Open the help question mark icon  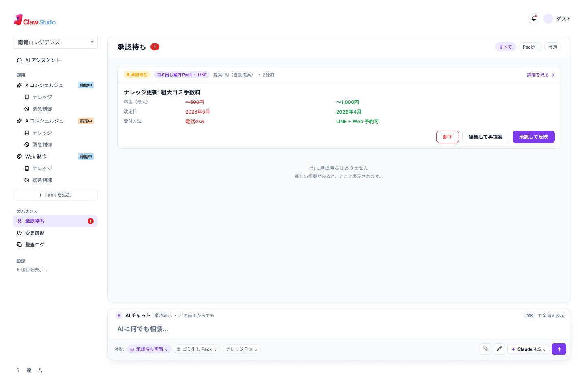tap(18, 370)
